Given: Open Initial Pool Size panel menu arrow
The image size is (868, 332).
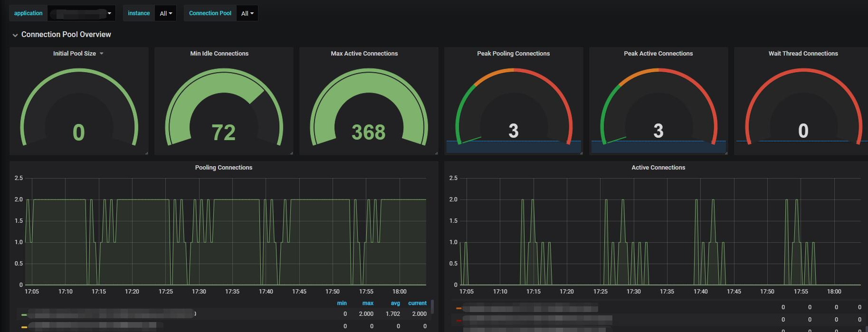Looking at the screenshot, I should (x=102, y=54).
